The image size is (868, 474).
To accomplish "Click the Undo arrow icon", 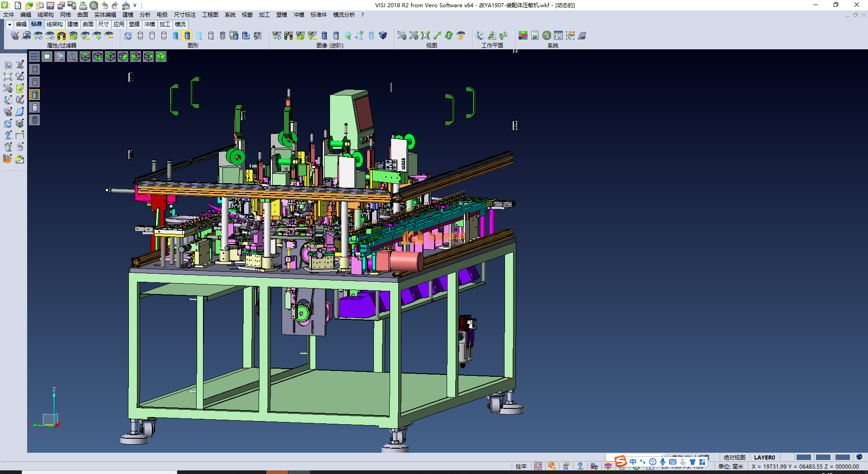I will pos(104,5).
